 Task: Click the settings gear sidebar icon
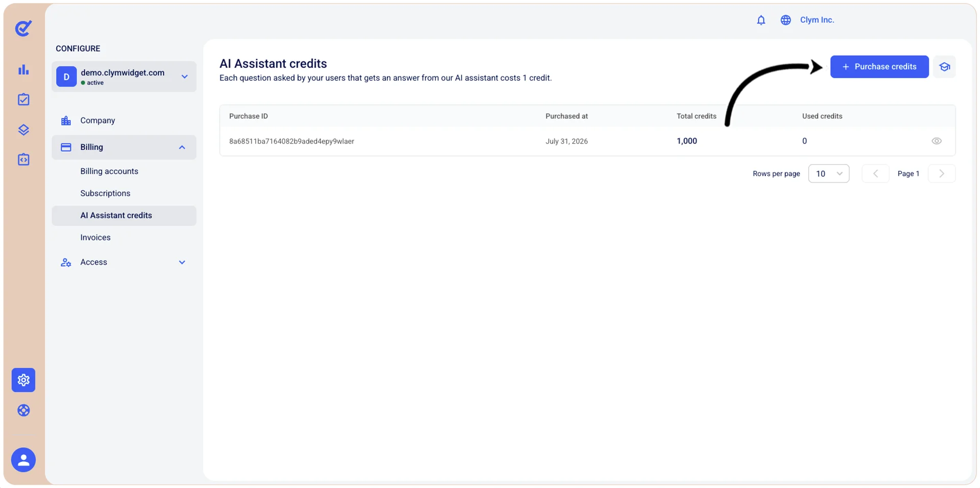pyautogui.click(x=24, y=380)
